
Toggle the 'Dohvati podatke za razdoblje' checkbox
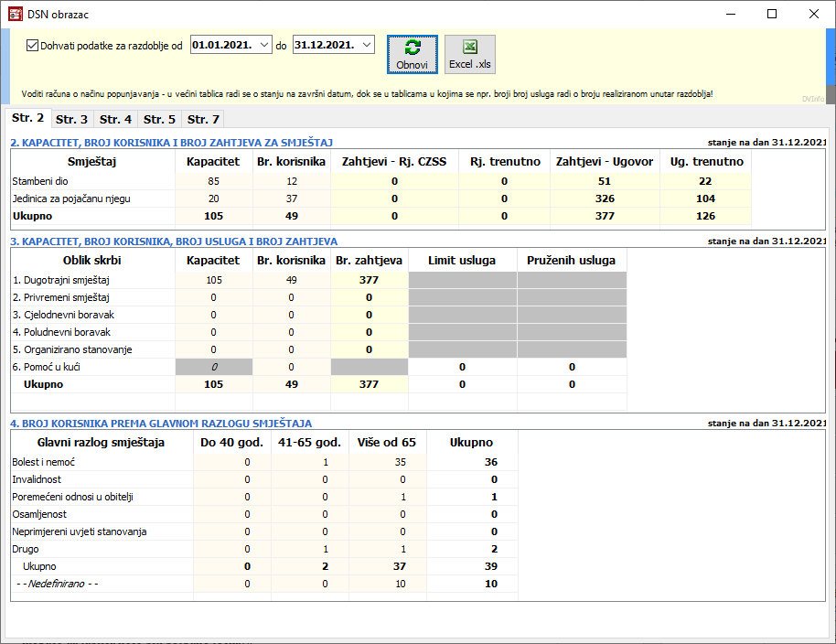pyautogui.click(x=33, y=45)
